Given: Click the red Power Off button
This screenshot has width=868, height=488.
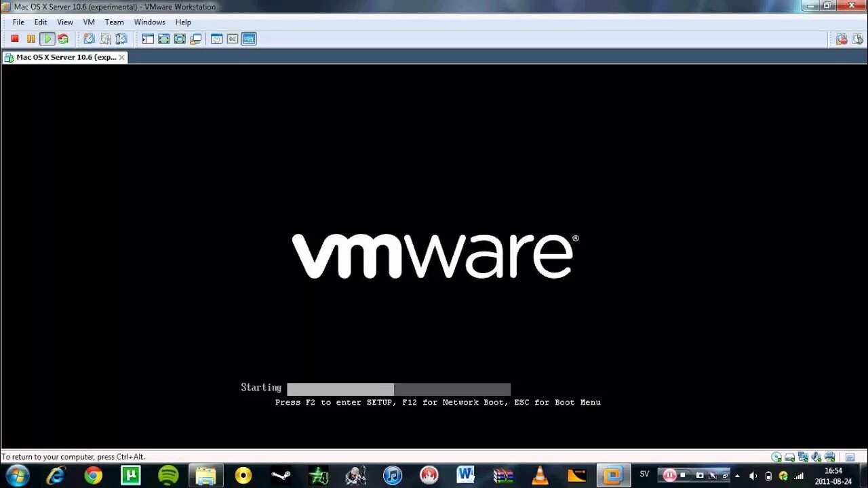Looking at the screenshot, I should [15, 39].
